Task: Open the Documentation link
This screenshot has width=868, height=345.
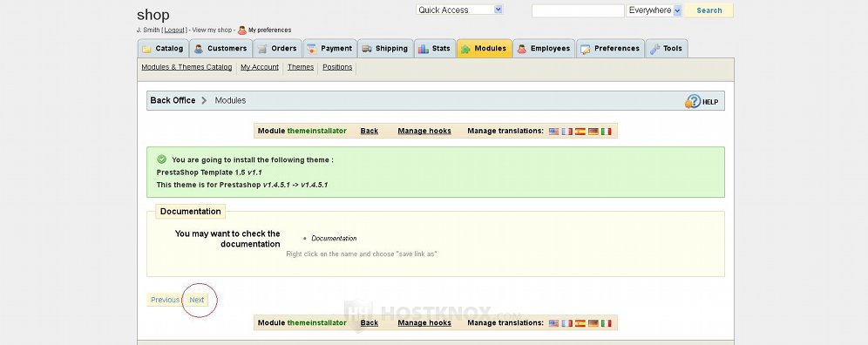Action: (x=334, y=239)
